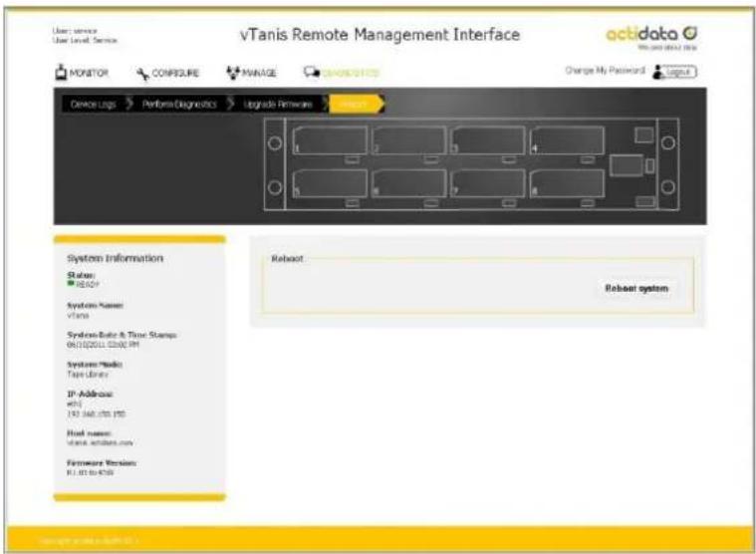
Task: Select cartridge slot 5 in library diagram
Action: pyautogui.click(x=330, y=183)
